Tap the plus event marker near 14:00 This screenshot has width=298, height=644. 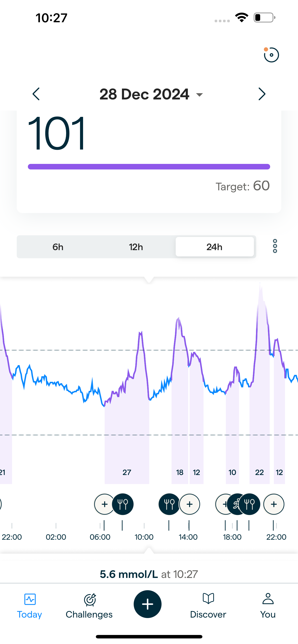(190, 504)
